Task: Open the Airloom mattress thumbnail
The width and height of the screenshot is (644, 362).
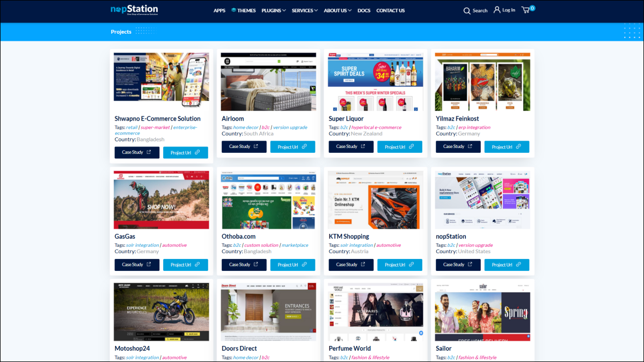Action: click(x=268, y=82)
